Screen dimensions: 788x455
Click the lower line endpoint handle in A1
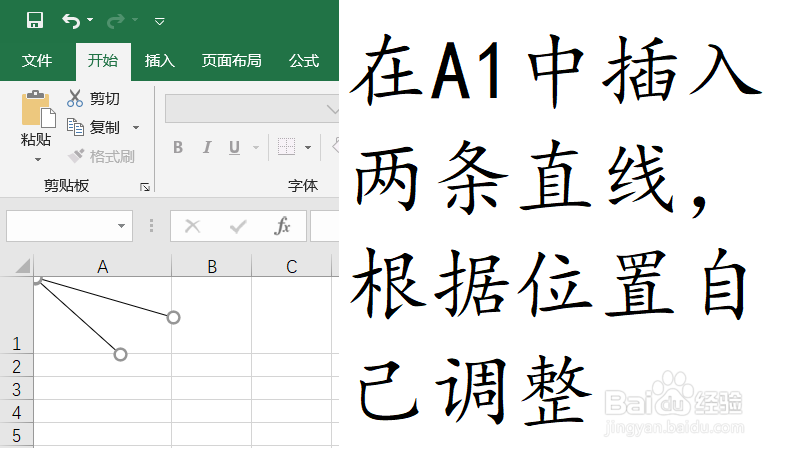pos(120,354)
